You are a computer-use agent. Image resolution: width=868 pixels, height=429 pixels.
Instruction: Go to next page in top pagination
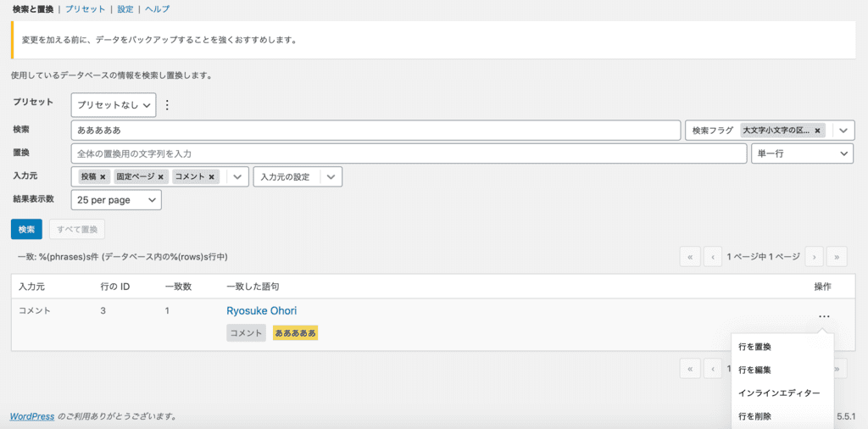(815, 257)
